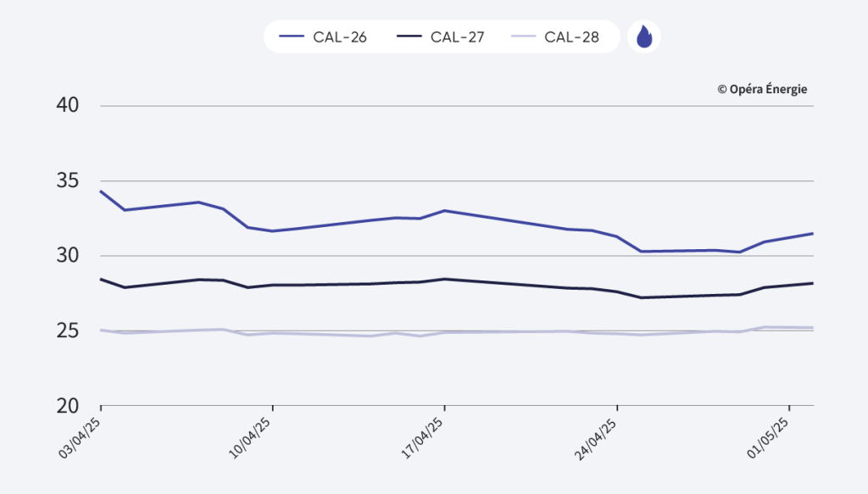The image size is (868, 494).
Task: Click the dark line swatch beside CAL-27
Action: (x=409, y=37)
